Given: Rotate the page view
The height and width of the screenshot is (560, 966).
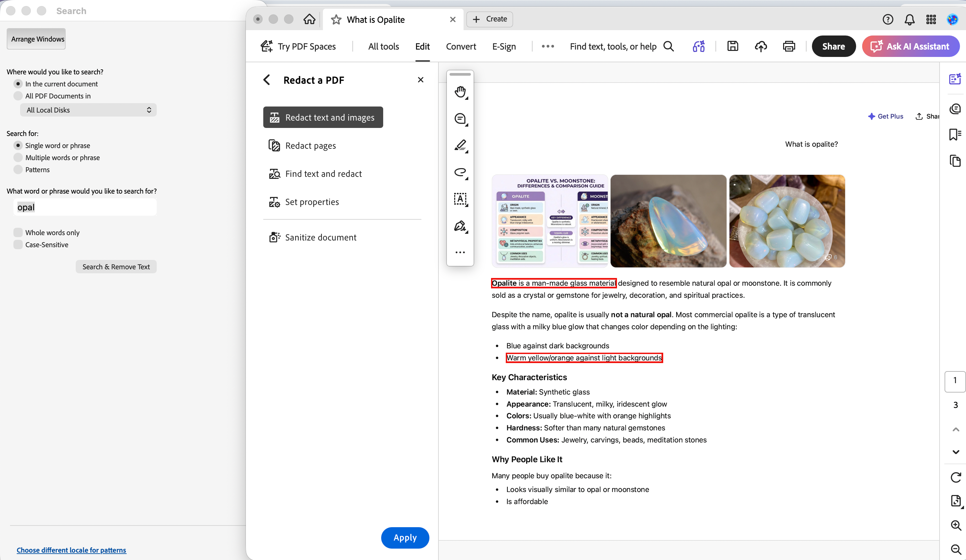Looking at the screenshot, I should tap(955, 477).
